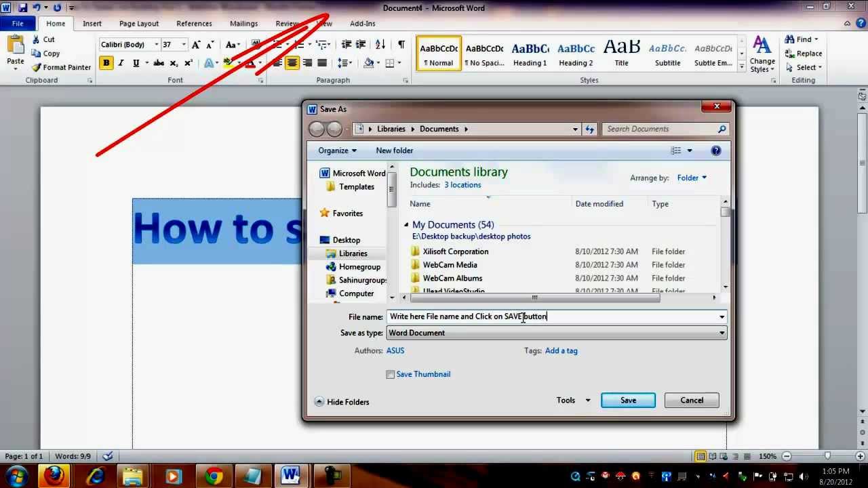
Task: Switch to the Add-Ins tab
Action: [363, 24]
